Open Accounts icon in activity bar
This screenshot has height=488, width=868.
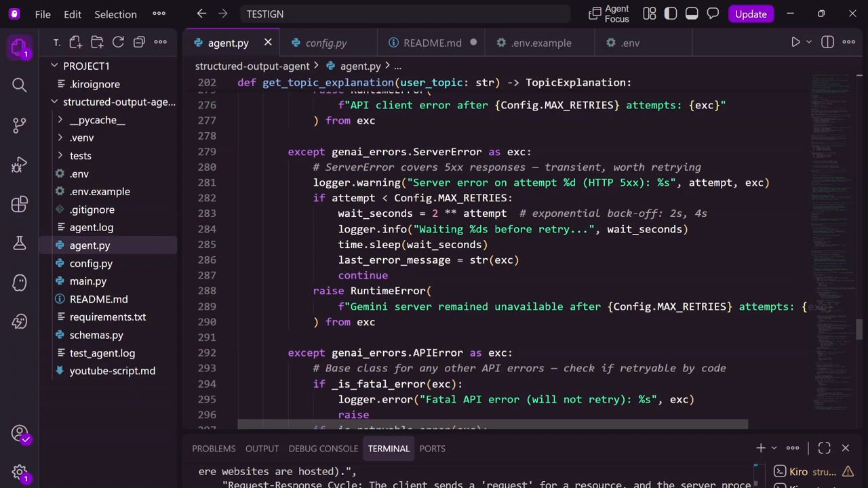[x=19, y=434]
